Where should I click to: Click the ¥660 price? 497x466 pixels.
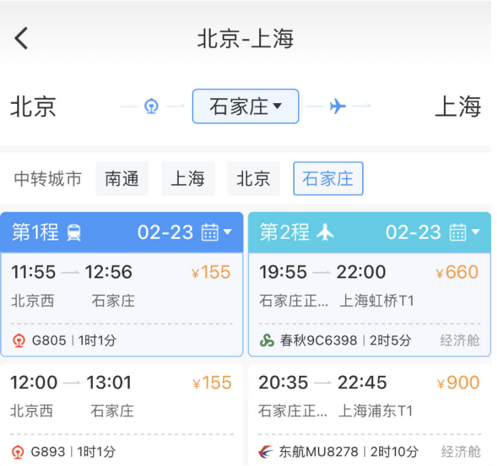click(457, 272)
